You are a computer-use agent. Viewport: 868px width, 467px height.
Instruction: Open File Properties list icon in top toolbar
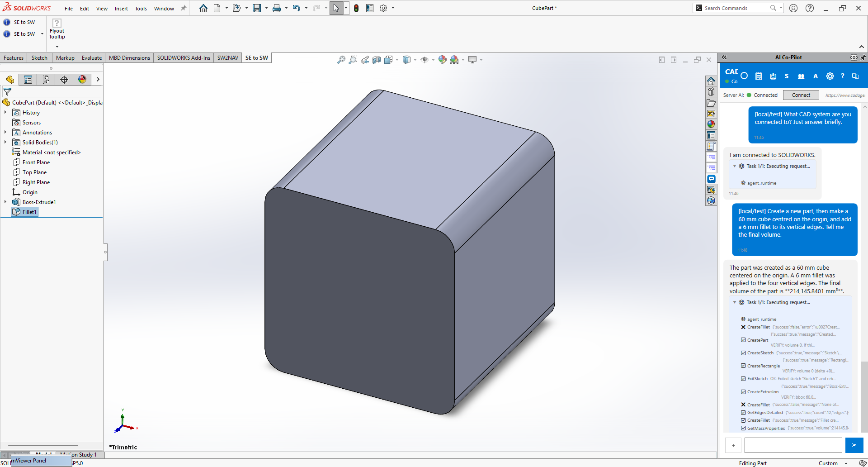(370, 8)
